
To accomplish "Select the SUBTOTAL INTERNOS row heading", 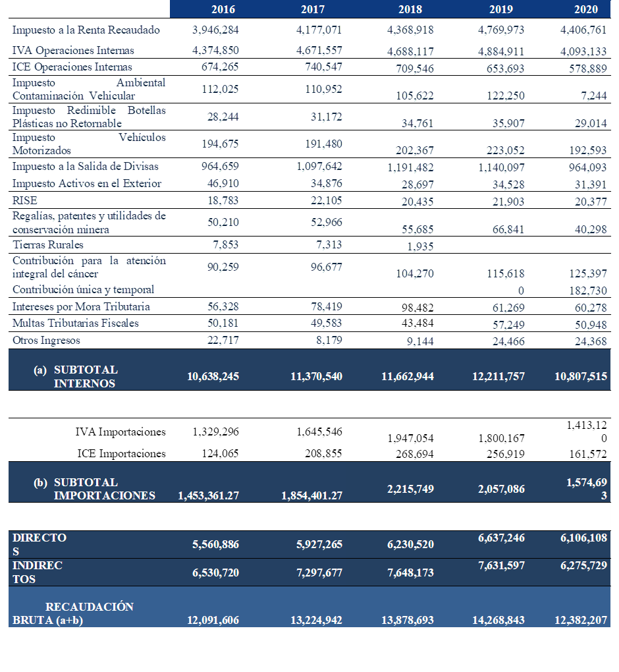I will 86,376.
